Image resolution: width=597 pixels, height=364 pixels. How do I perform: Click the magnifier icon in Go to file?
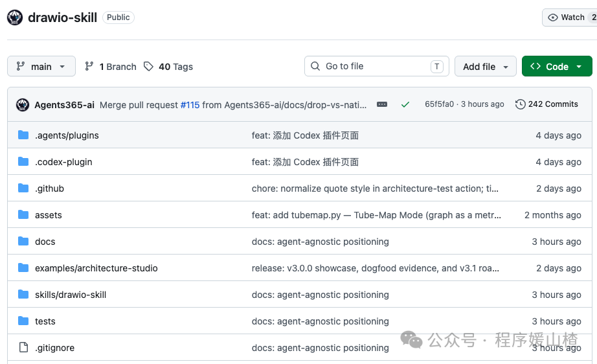coord(315,66)
